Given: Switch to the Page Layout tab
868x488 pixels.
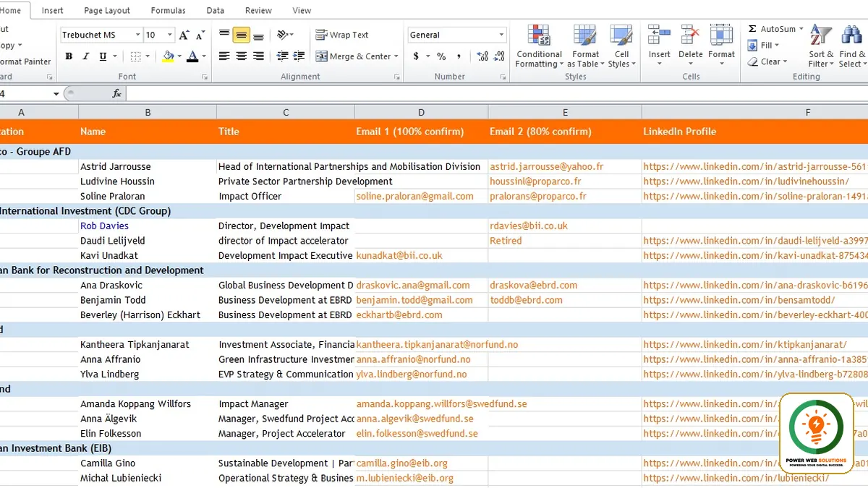Looking at the screenshot, I should coord(107,11).
